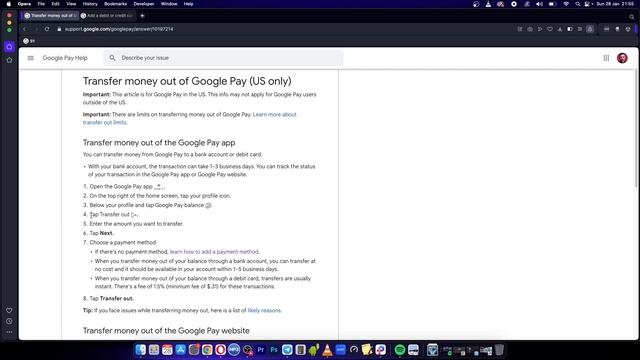
Task: Click the search magnifier in help bar
Action: (x=112, y=58)
